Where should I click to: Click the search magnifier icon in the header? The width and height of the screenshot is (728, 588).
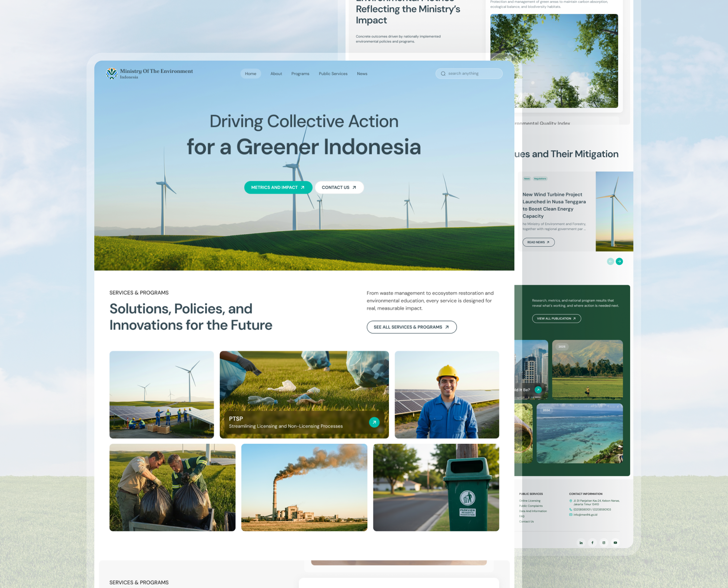pyautogui.click(x=443, y=73)
